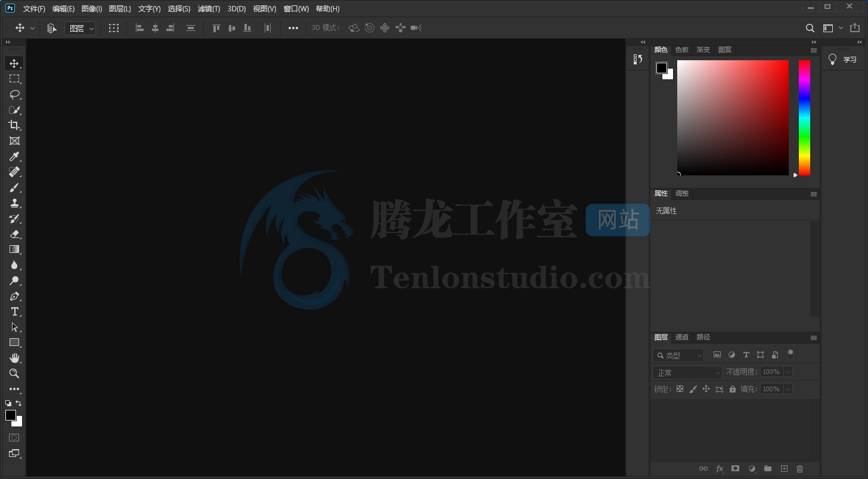Select the Path Selection tool

(14, 327)
